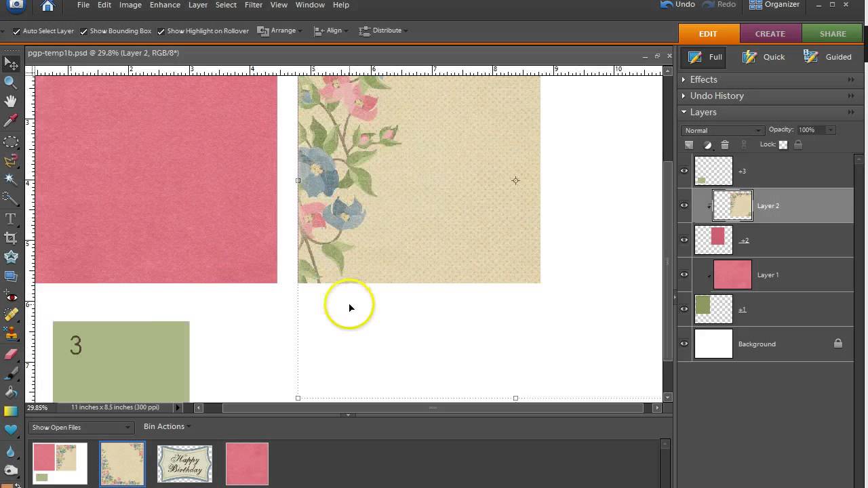Open the Normal blend mode dropdown

(x=722, y=130)
